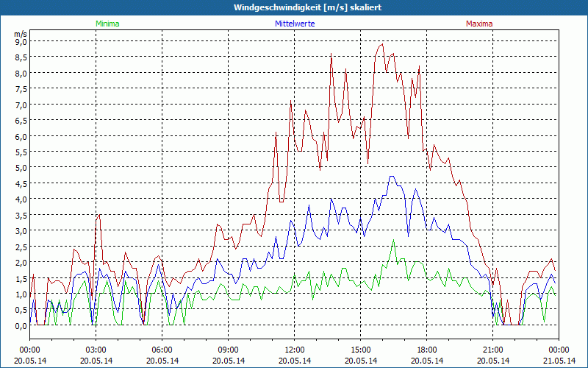Click the '6,5' y-axis value
This screenshot has width=588, height=368.
[21, 121]
